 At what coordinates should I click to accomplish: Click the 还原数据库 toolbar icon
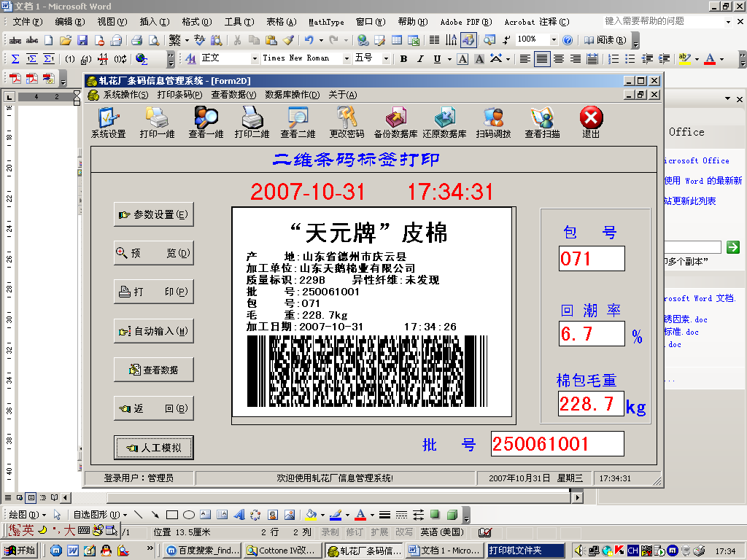(444, 122)
